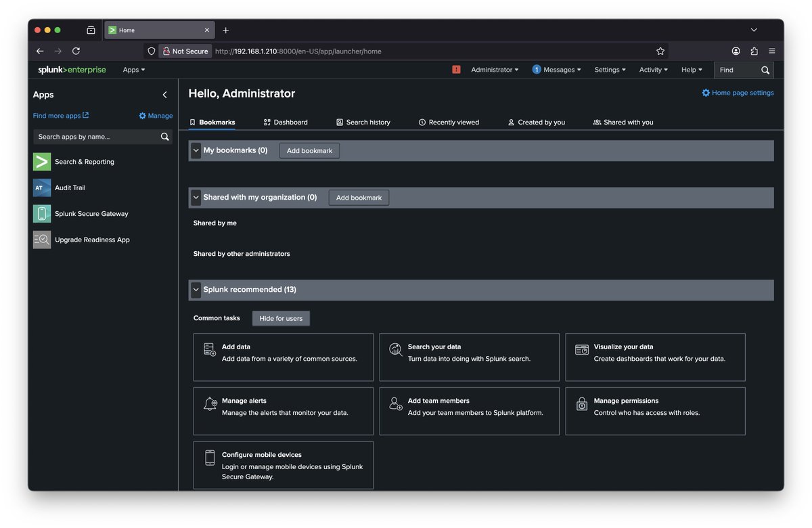Image resolution: width=812 pixels, height=528 pixels.
Task: Click the browser address bar URL
Action: point(298,51)
